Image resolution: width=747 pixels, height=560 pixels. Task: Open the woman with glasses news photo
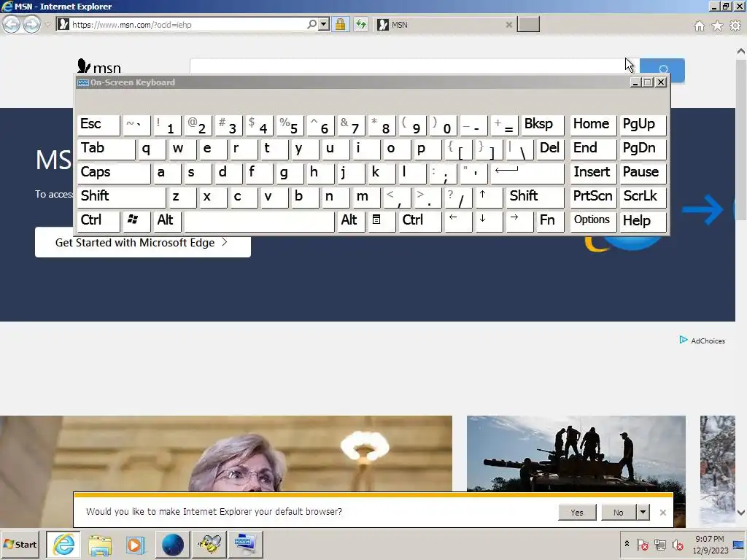pos(226,454)
